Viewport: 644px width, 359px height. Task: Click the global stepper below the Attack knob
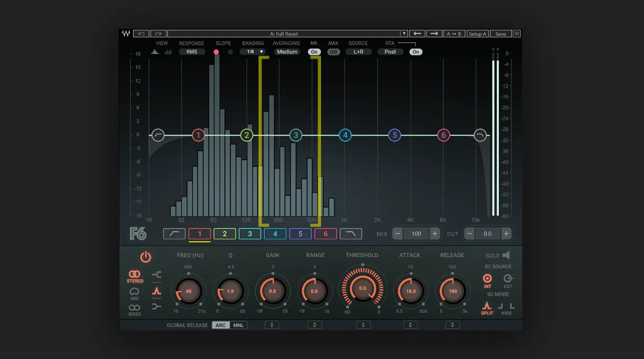point(410,325)
